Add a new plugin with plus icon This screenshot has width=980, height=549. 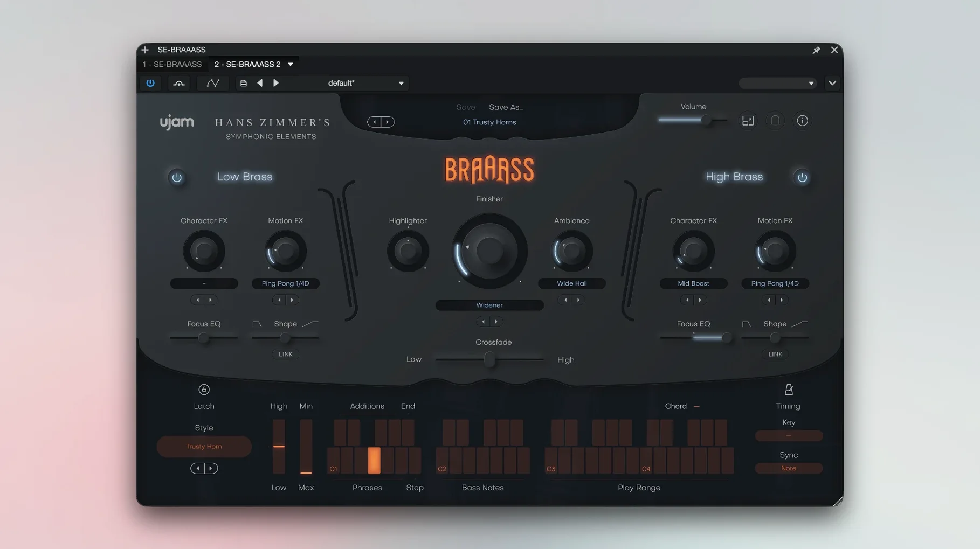pos(145,50)
